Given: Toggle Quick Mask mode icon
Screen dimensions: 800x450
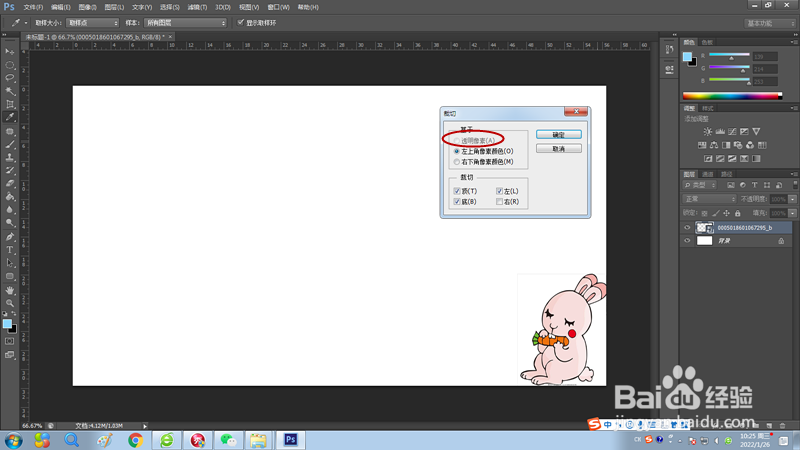Looking at the screenshot, I should (x=10, y=341).
